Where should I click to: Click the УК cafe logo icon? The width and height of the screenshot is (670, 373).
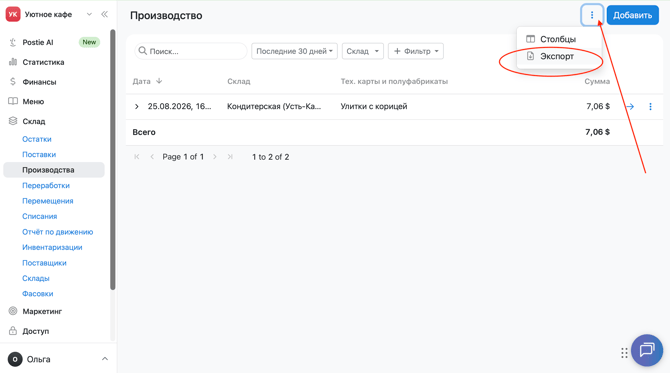[x=13, y=14]
